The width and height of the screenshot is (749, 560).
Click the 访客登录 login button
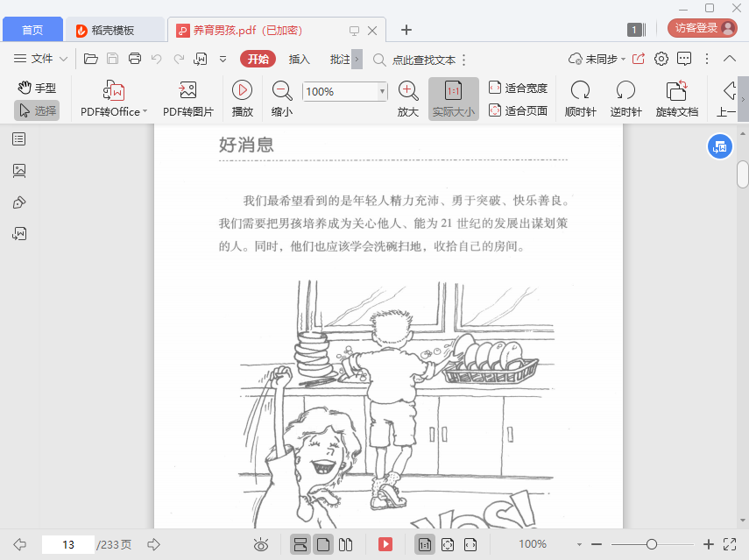pyautogui.click(x=703, y=28)
